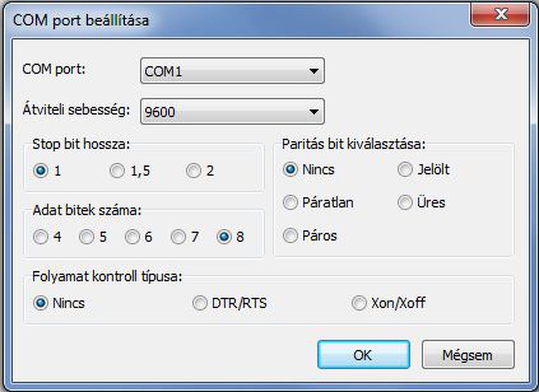Select Jelölt parity radio button
Viewport: 539px width, 392px height.
[405, 170]
